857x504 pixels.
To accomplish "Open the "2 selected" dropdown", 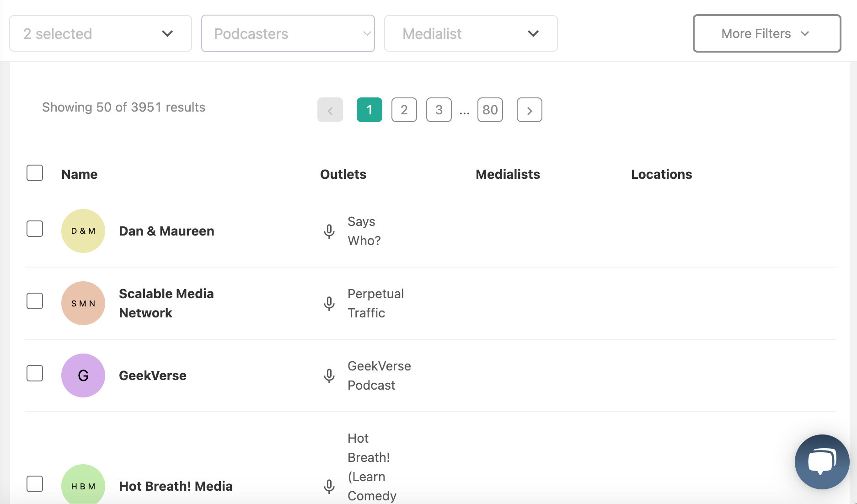I will tap(101, 33).
